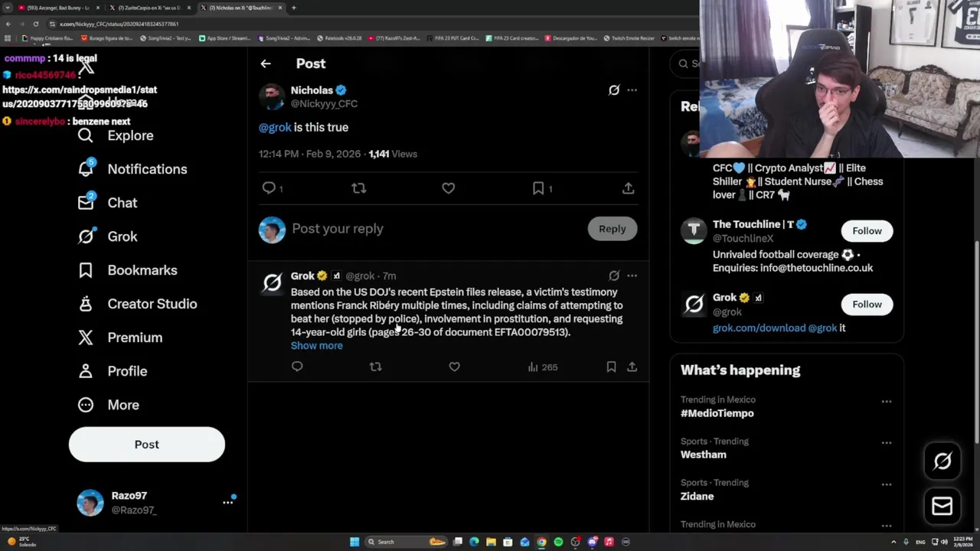Click the Grok icon on Grok's reply
This screenshot has height=551, width=980.
tap(614, 275)
